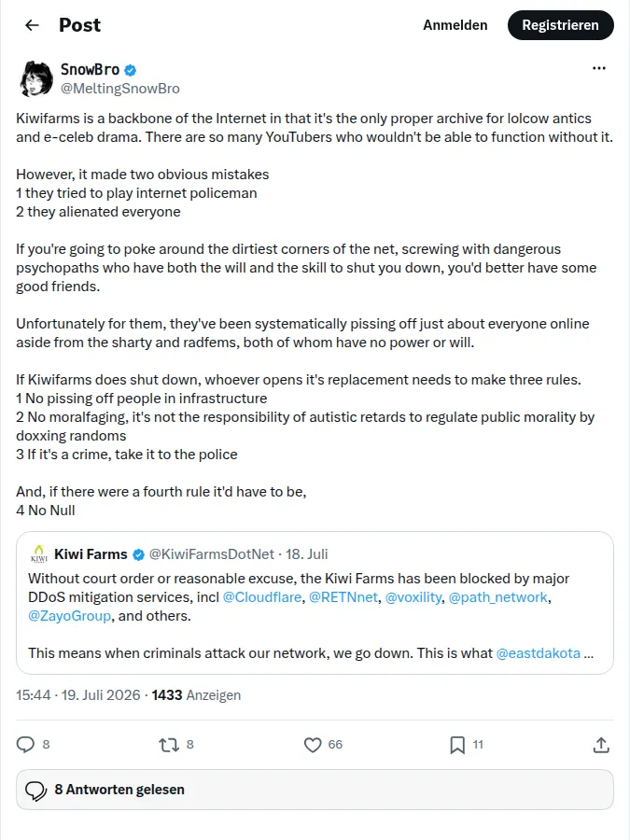The height and width of the screenshot is (840, 630).
Task: Open the Kiwi Farms logo avatar
Action: click(x=39, y=553)
